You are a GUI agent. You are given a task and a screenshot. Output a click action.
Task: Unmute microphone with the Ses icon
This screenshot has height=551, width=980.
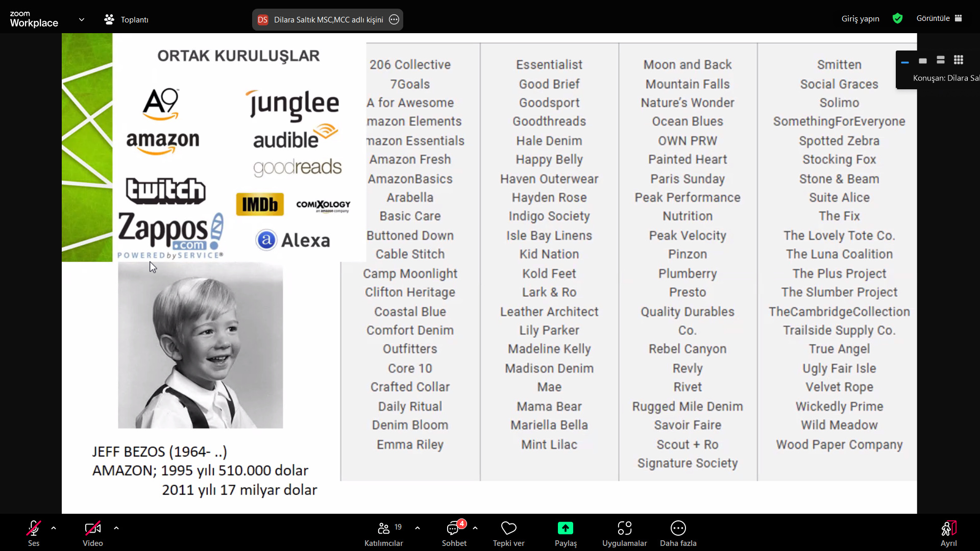[34, 528]
